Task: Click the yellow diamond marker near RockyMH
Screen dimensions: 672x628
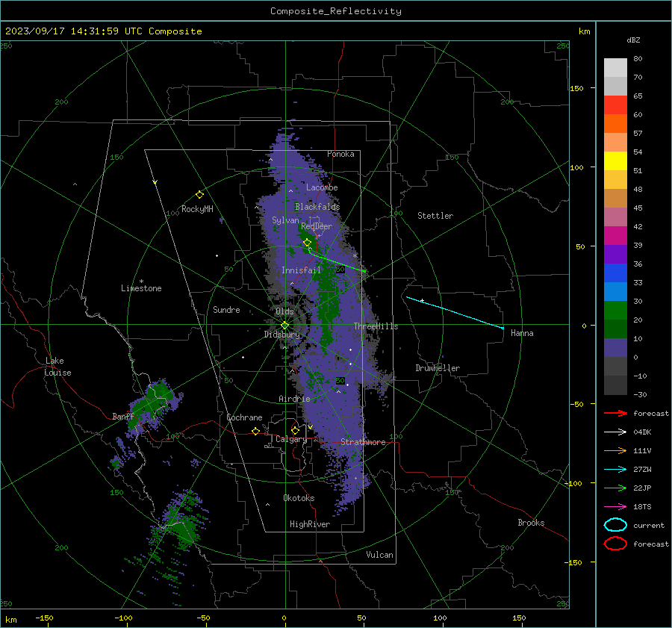Action: (199, 195)
